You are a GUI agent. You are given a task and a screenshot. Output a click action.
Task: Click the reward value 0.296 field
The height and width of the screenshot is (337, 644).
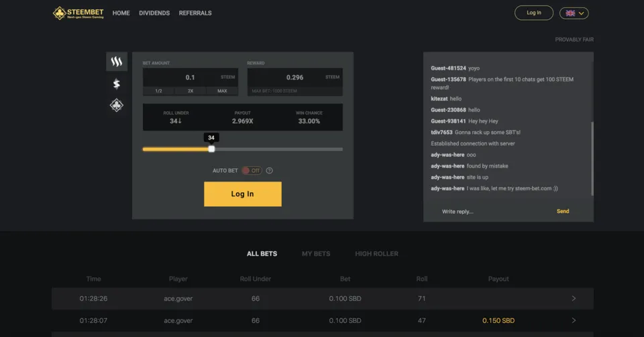coord(295,78)
